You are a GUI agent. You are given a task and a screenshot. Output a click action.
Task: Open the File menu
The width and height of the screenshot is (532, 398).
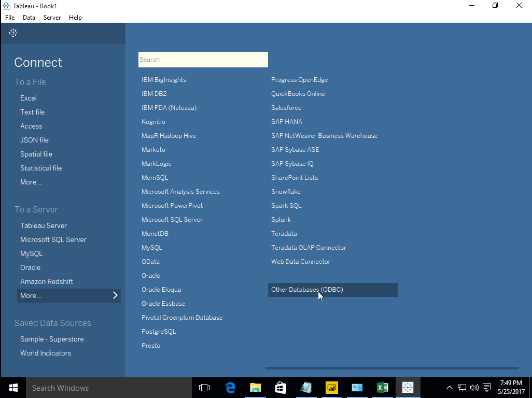(10, 18)
